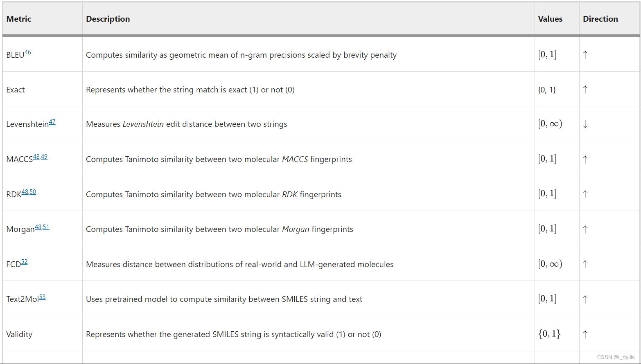Open Levenshtein citation reference 47
The height and width of the screenshot is (364, 641).
(x=52, y=122)
